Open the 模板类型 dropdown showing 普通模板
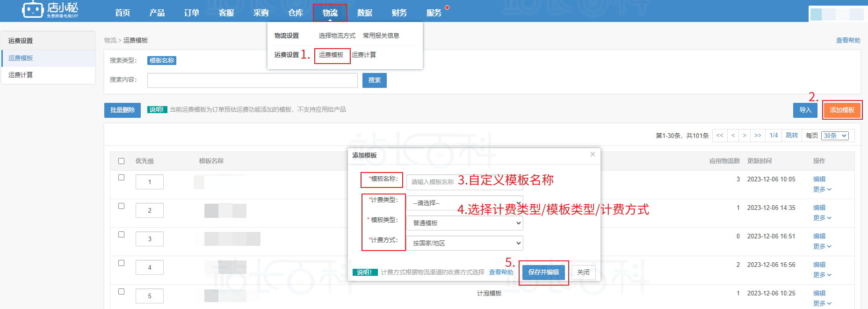Viewport: 868px width, 309px height. pyautogui.click(x=465, y=223)
